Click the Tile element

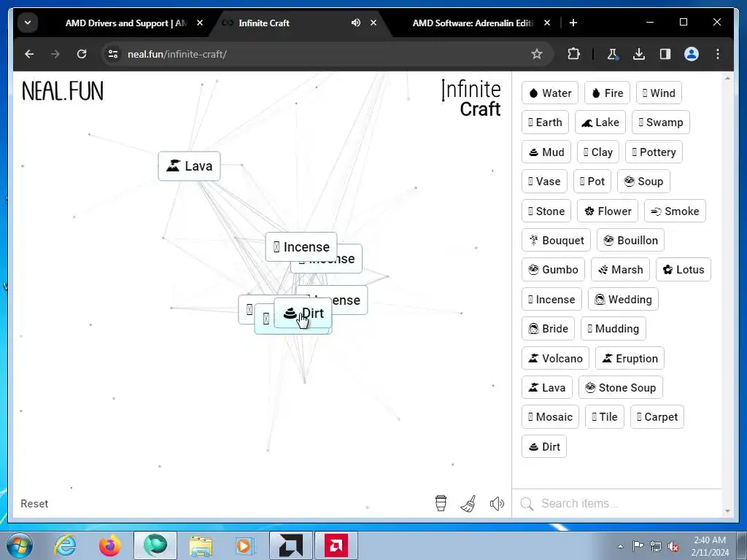[605, 416]
